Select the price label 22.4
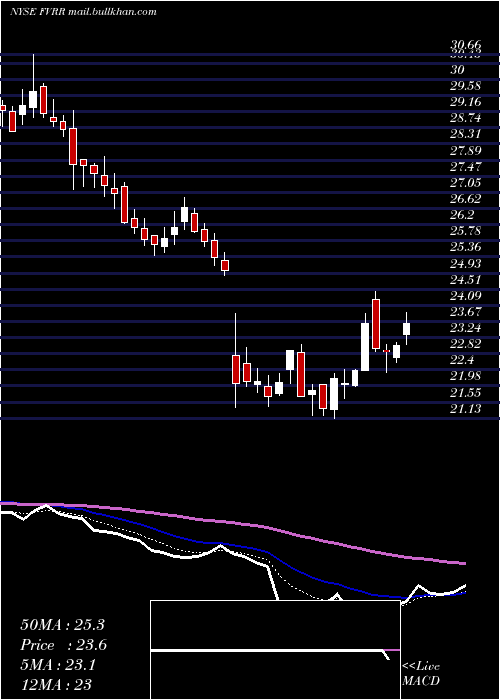This screenshot has height=700, width=500. coord(462,360)
